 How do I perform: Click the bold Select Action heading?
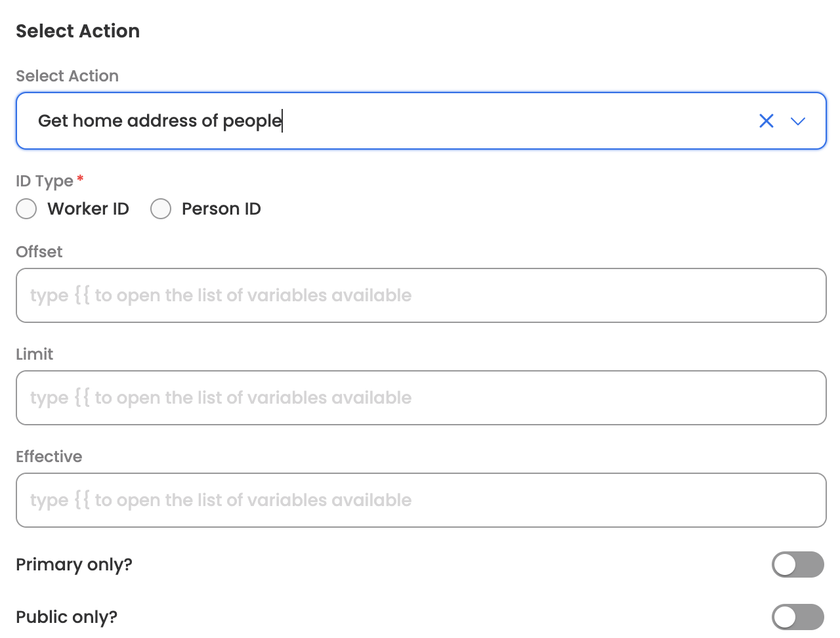(x=77, y=31)
